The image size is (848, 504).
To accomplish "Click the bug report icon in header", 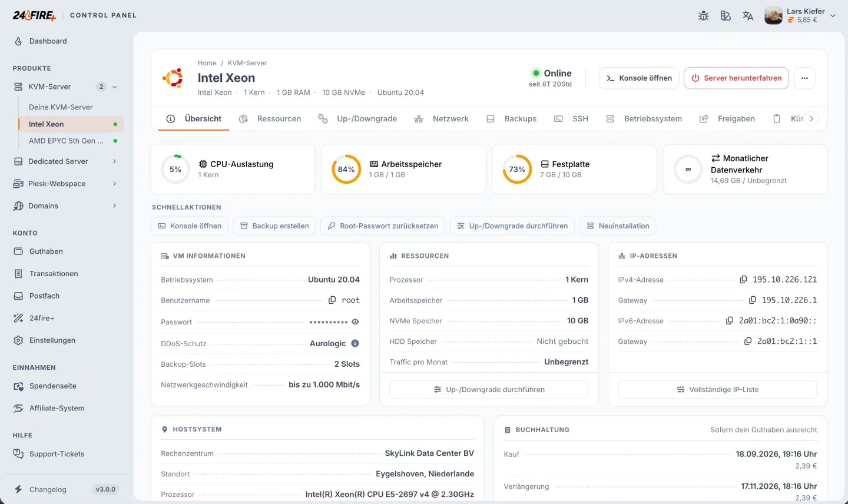I will (703, 16).
